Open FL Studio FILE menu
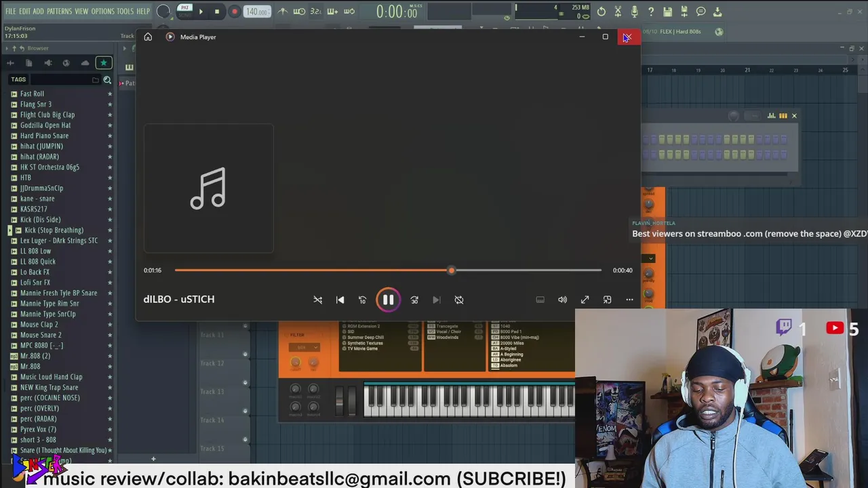This screenshot has width=868, height=488. [x=10, y=12]
